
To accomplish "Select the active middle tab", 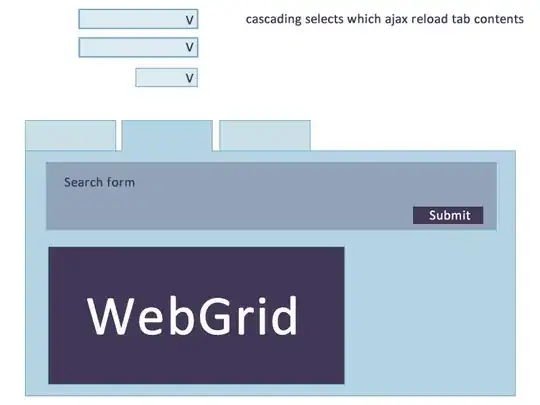I will (167, 136).
